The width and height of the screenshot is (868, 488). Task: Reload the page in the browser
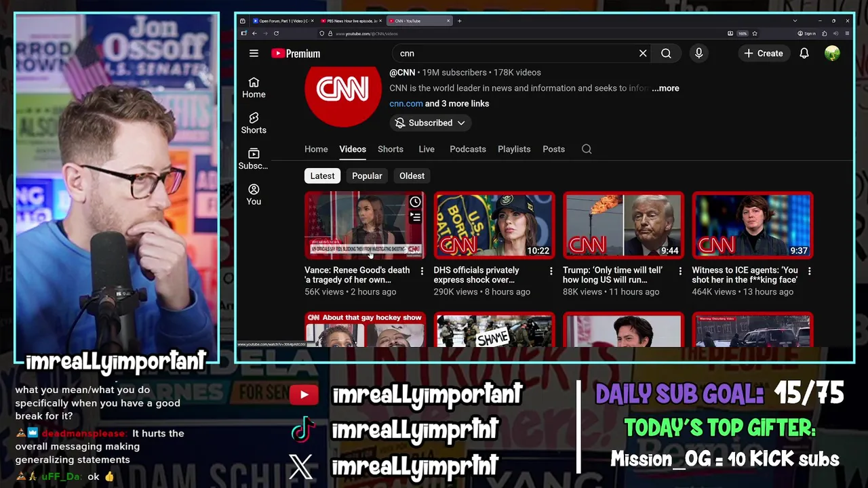[x=276, y=33]
